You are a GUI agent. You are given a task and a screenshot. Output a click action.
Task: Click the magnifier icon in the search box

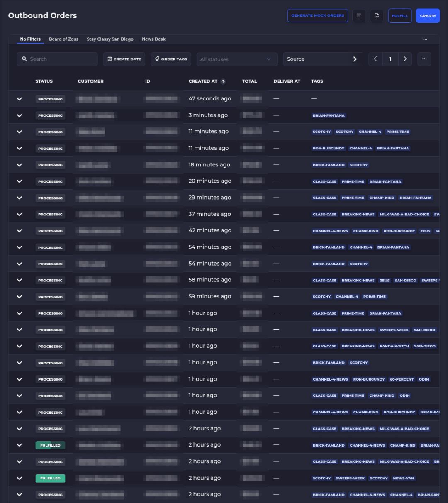(x=25, y=59)
